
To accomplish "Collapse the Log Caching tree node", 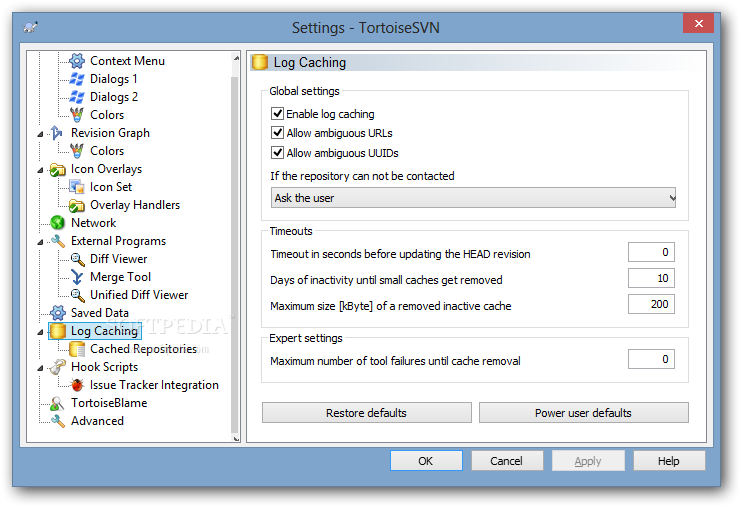I will (41, 332).
